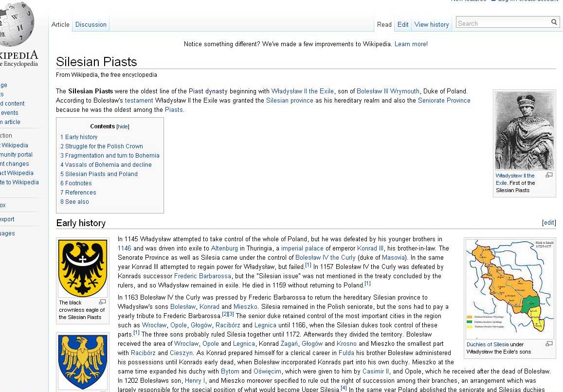The height and width of the screenshot is (392, 563).
Task: Jump to 6 Footnotes in Contents
Action: pos(76,183)
